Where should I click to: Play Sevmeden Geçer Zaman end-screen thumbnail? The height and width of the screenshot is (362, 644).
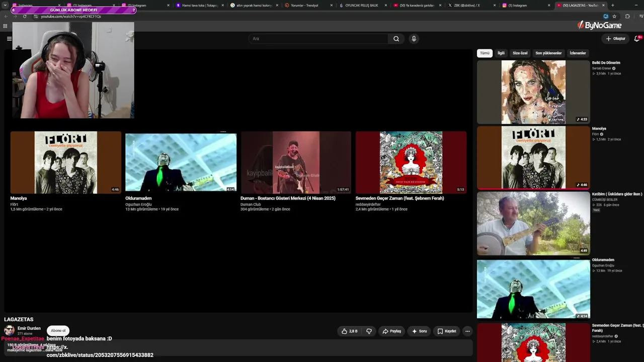411,162
